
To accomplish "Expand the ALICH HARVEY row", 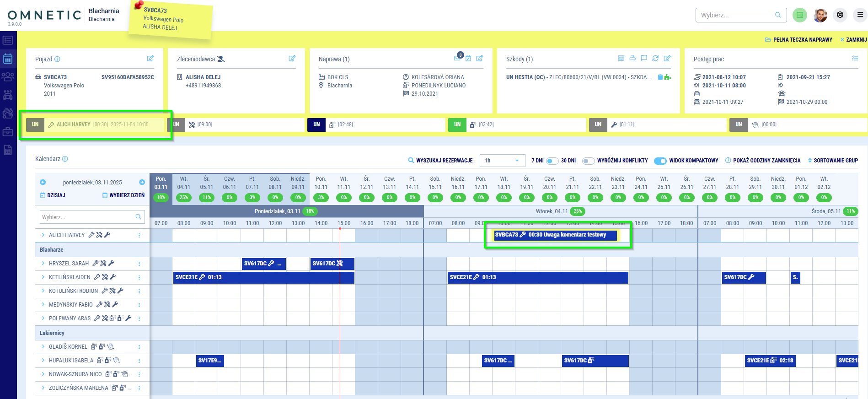I will [43, 235].
